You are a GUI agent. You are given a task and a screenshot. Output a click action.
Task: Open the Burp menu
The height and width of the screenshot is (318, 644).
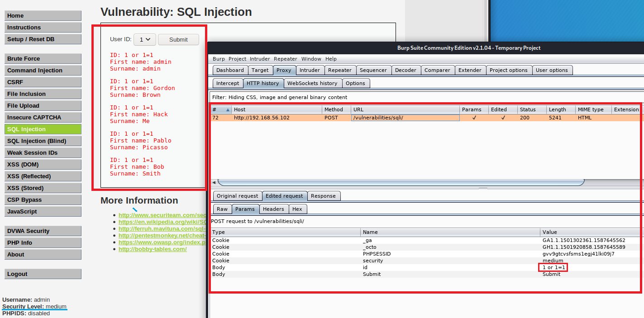pos(219,59)
